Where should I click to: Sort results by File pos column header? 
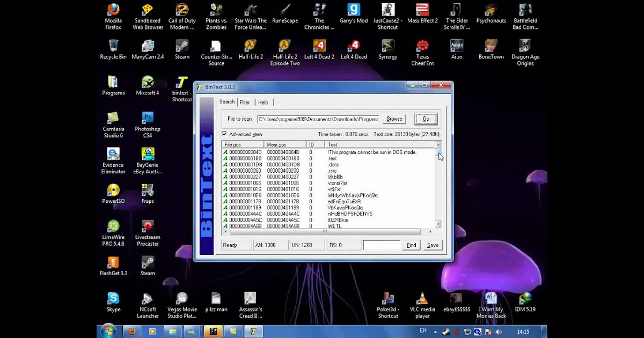click(x=243, y=145)
